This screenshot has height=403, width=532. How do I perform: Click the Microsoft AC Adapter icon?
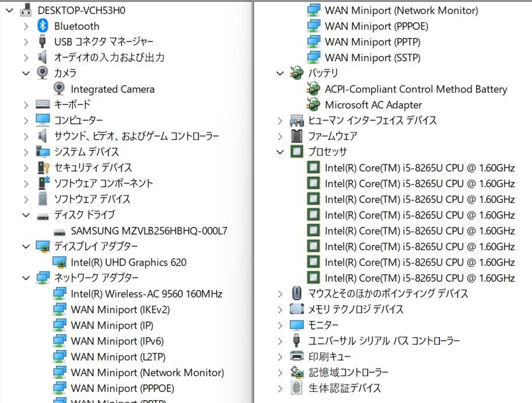pos(313,104)
